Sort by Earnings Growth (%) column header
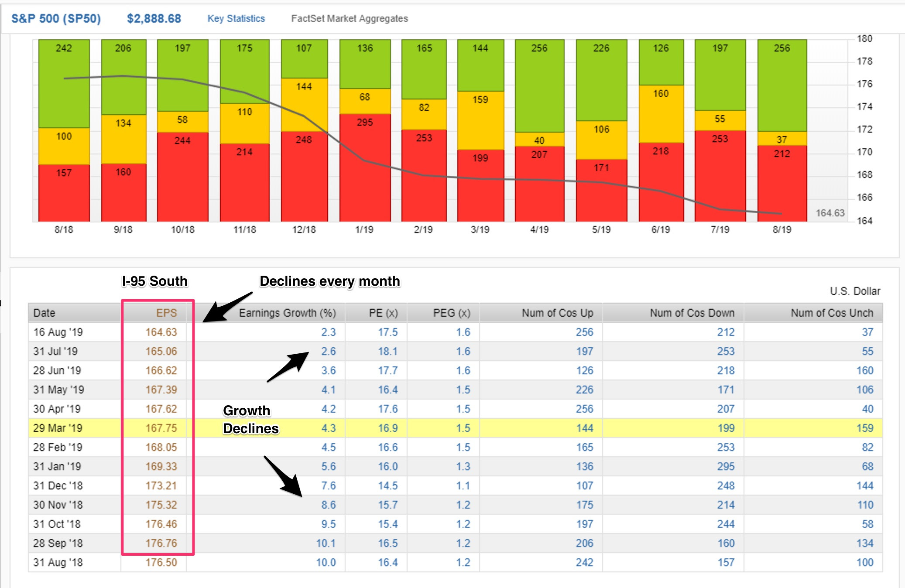 287,313
